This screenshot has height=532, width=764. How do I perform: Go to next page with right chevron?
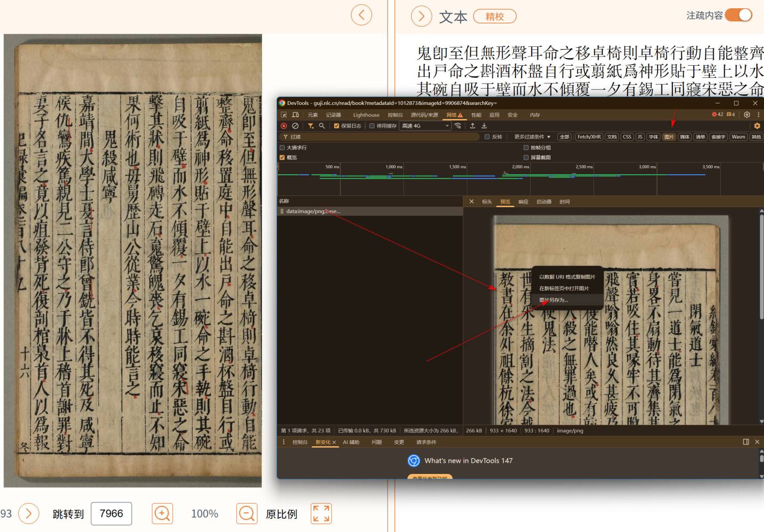(x=29, y=514)
